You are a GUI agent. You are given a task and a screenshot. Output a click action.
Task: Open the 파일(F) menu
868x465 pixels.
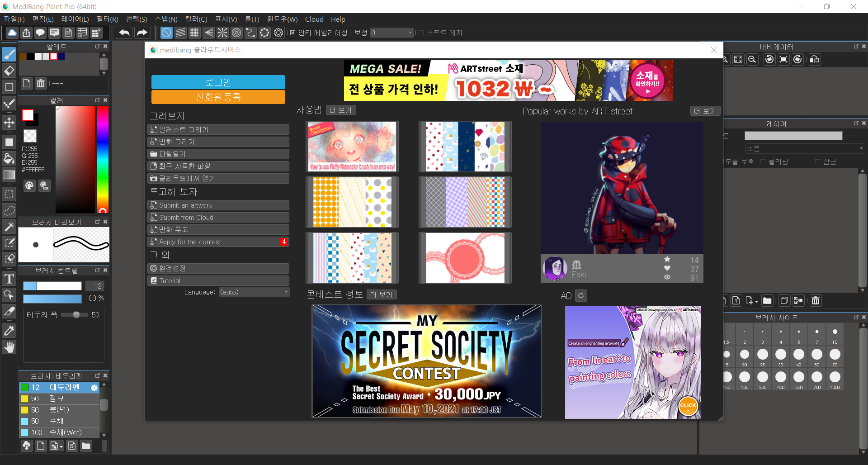point(14,19)
